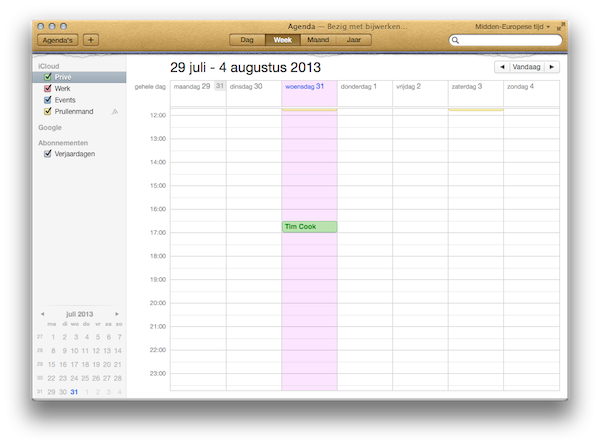This screenshot has height=446, width=600.
Task: Click inside the search field
Action: click(505, 40)
